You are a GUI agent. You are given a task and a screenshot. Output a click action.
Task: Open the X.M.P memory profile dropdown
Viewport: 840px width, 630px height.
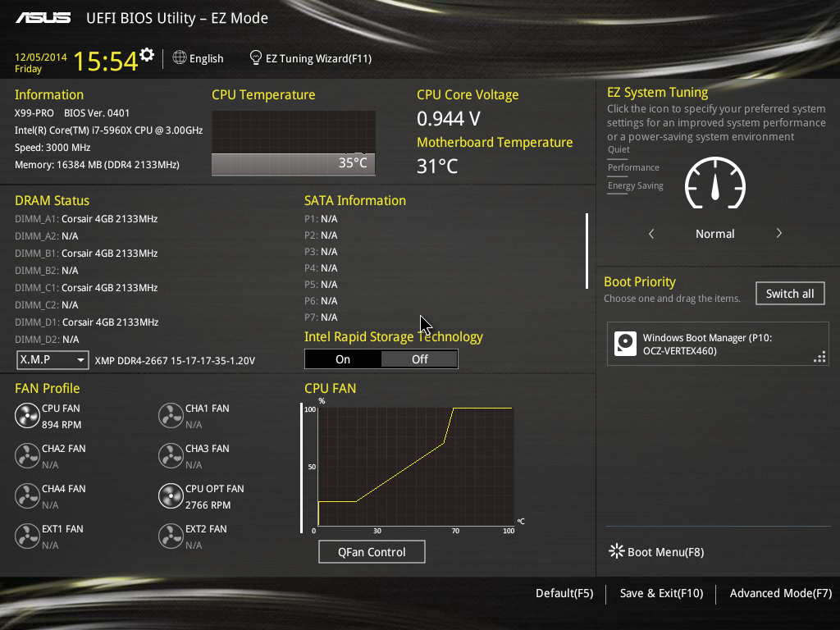[x=52, y=360]
